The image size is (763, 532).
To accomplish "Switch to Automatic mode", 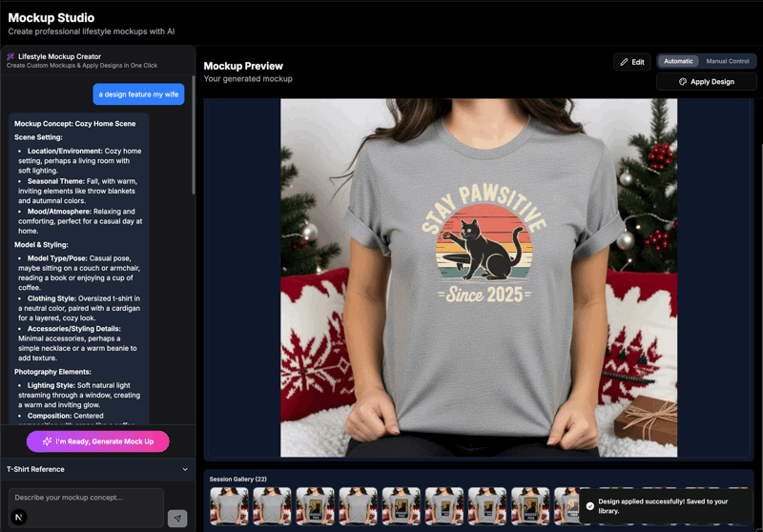I will pos(678,61).
